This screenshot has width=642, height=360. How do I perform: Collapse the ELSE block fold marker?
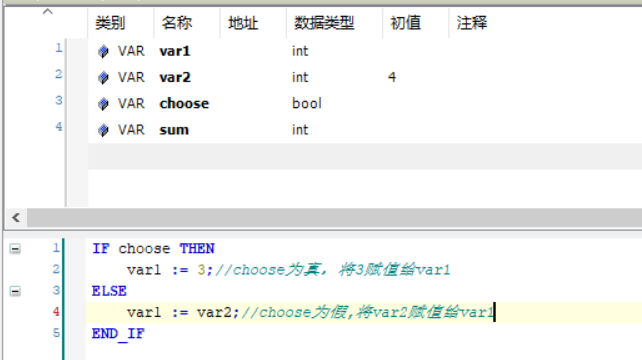tap(15, 291)
